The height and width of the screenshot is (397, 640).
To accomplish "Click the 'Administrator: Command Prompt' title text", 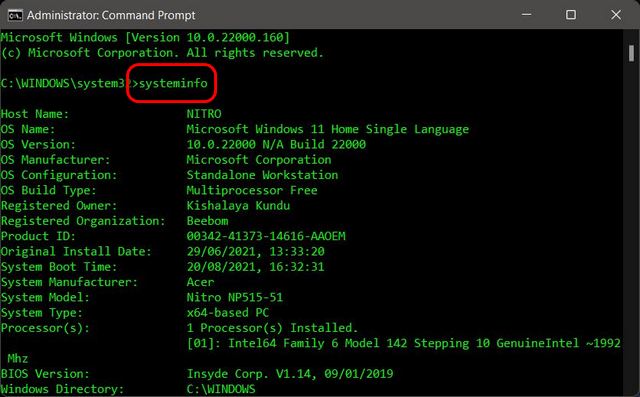I will [x=111, y=16].
